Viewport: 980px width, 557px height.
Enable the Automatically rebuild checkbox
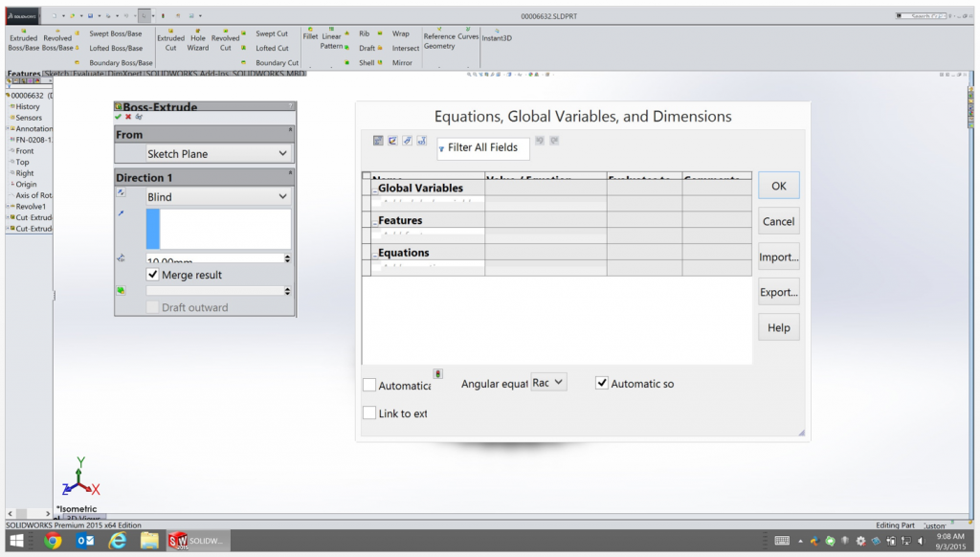369,385
